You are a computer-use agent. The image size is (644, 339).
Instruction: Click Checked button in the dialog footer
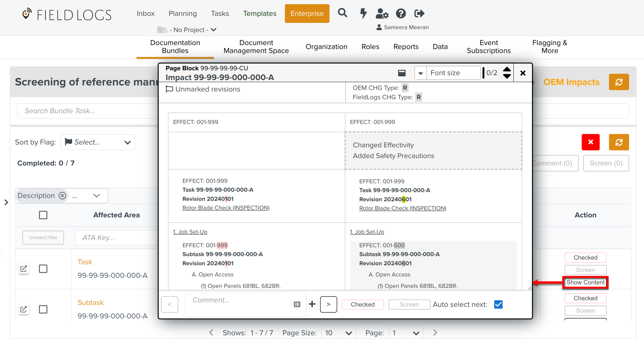click(x=362, y=304)
